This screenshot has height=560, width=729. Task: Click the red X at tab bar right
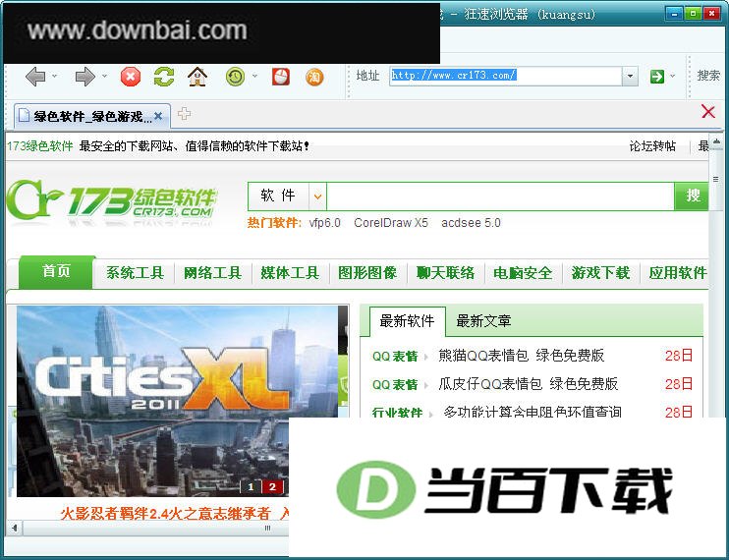(x=708, y=112)
